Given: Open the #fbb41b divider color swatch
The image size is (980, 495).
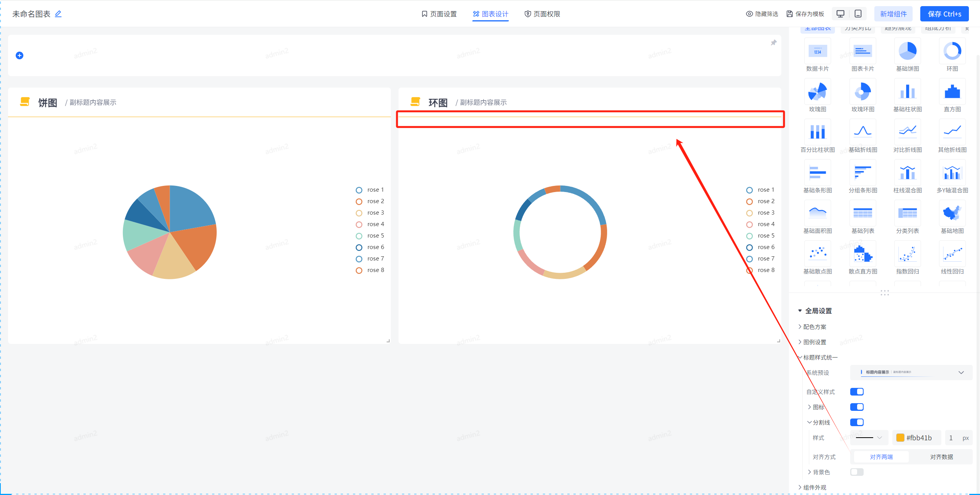Looking at the screenshot, I should pyautogui.click(x=900, y=438).
